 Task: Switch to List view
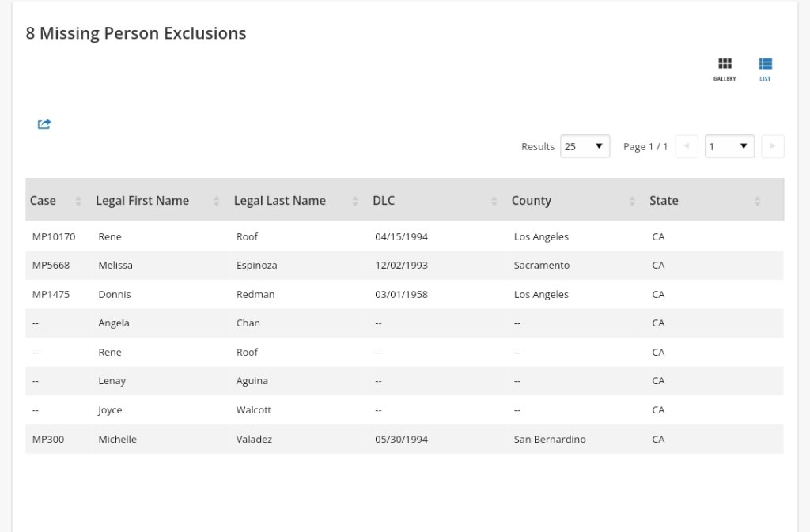pyautogui.click(x=765, y=69)
